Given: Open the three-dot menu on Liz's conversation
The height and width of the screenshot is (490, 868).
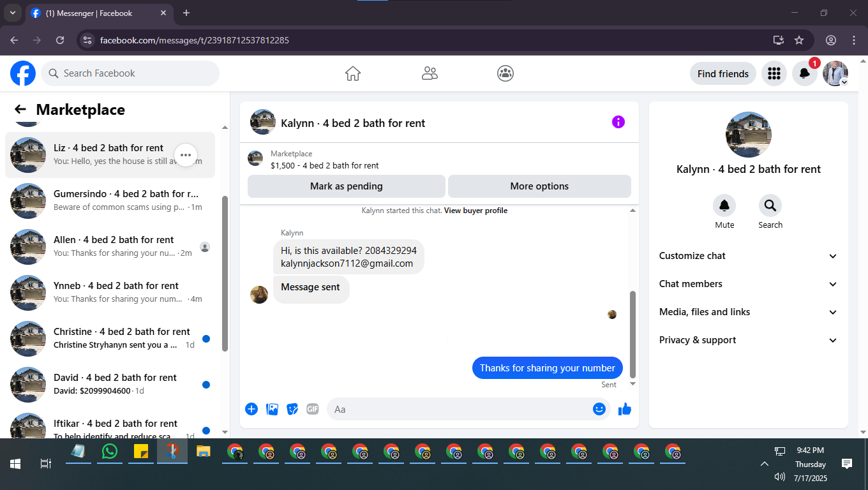Looking at the screenshot, I should click(186, 154).
